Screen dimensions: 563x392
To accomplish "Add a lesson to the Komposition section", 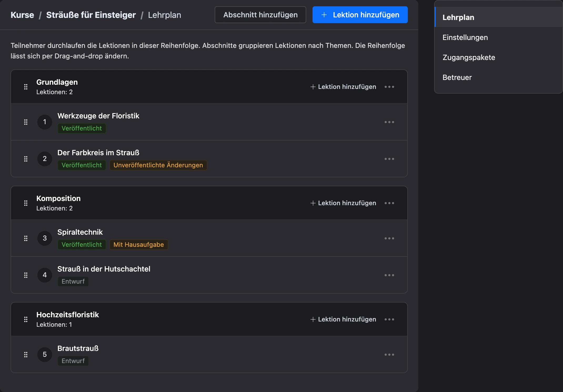I will (343, 203).
